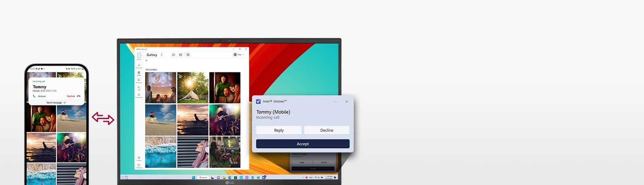Tap Decline on the phone call popup
This screenshot has height=185, width=644.
tap(74, 96)
